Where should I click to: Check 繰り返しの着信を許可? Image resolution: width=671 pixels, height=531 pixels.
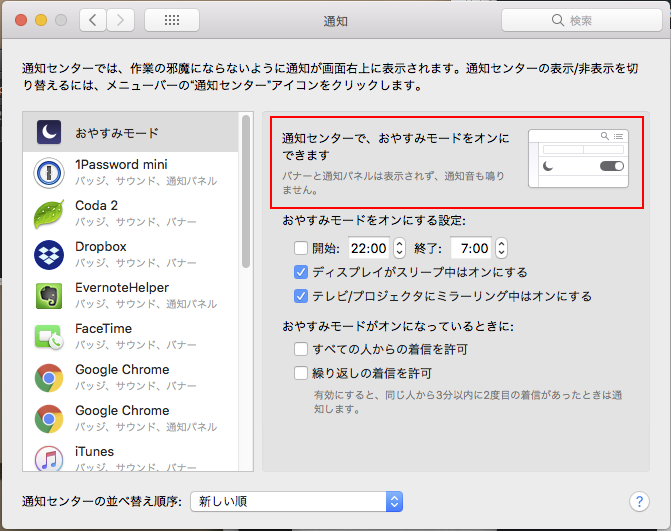[x=301, y=373]
